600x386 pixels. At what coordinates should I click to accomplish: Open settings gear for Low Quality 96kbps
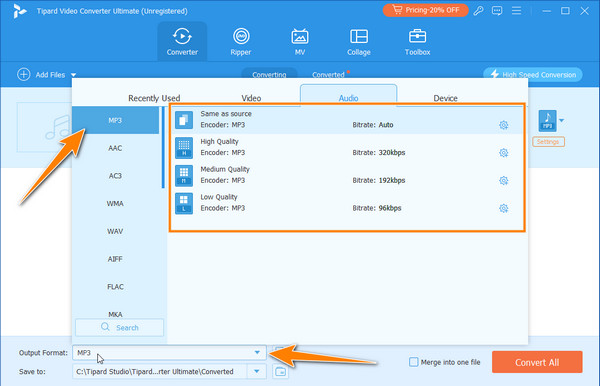coord(504,208)
